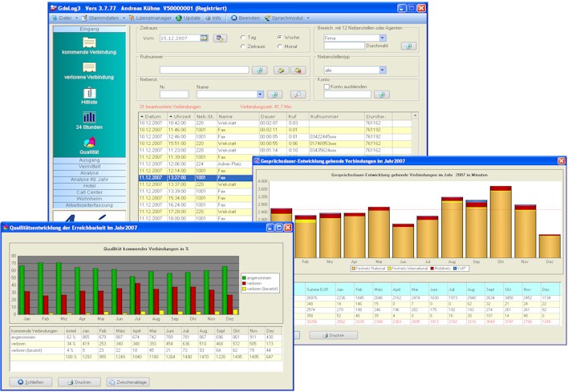Choose the Monat radio option

coord(278,46)
